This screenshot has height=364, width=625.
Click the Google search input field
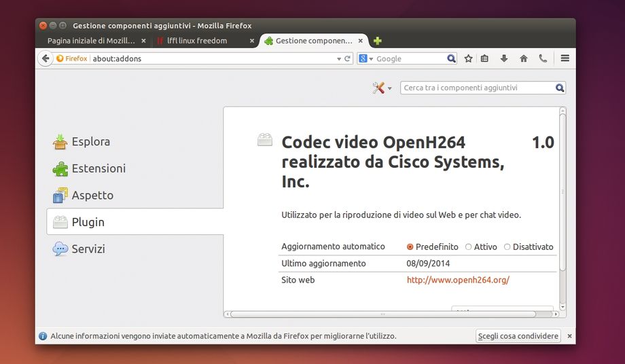pyautogui.click(x=410, y=58)
